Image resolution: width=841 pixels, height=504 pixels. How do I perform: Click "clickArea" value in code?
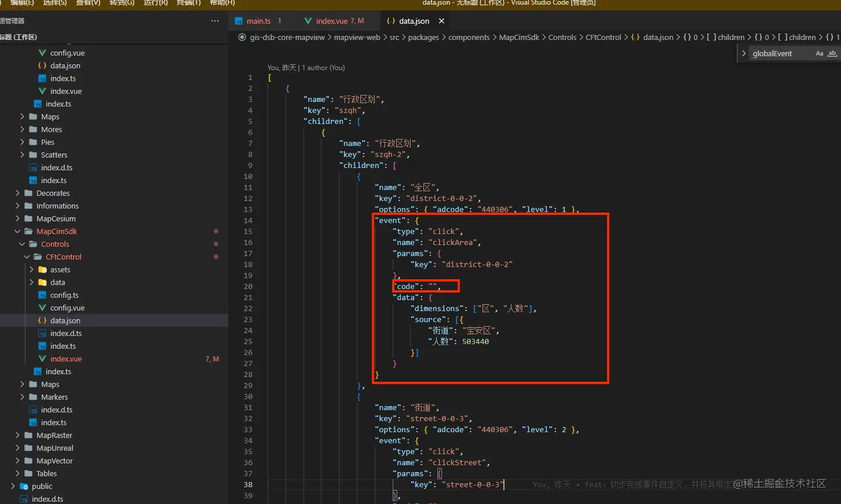click(x=454, y=242)
